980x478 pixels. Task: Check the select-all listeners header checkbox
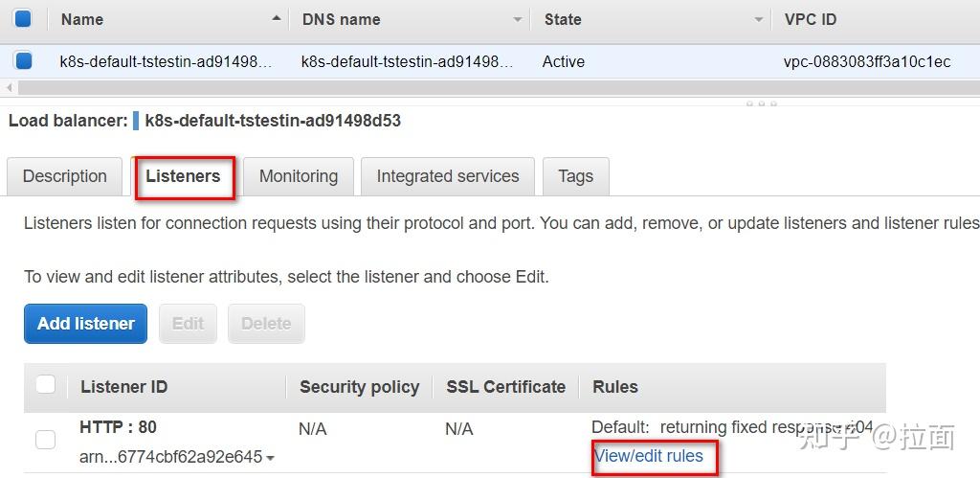tap(45, 385)
